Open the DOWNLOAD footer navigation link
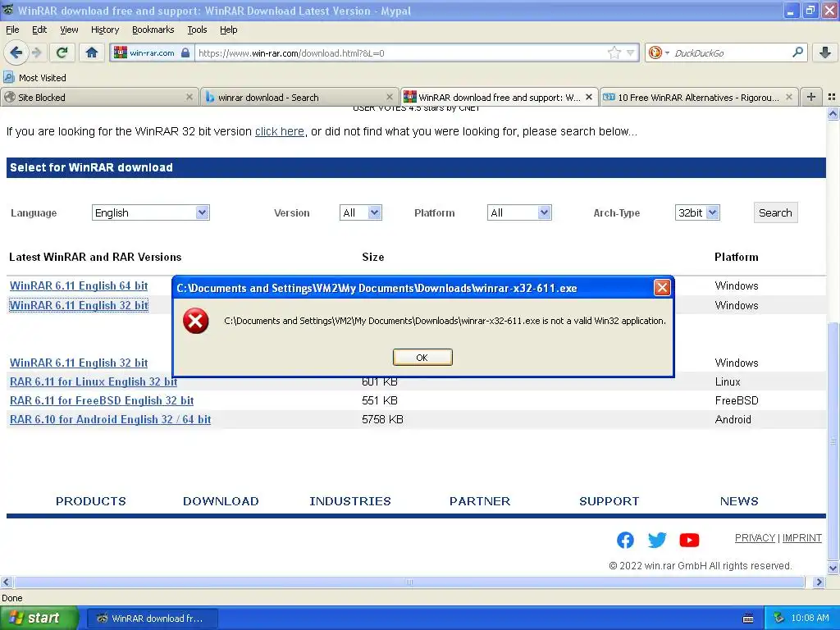The height and width of the screenshot is (630, 840). pos(221,501)
